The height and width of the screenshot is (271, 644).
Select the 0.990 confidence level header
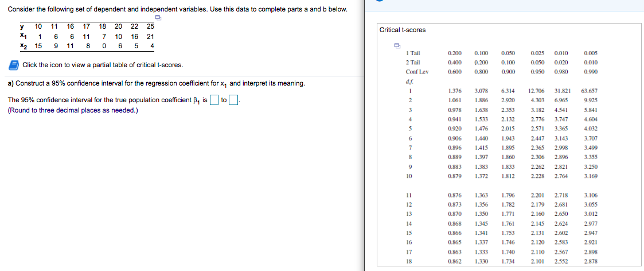point(591,72)
